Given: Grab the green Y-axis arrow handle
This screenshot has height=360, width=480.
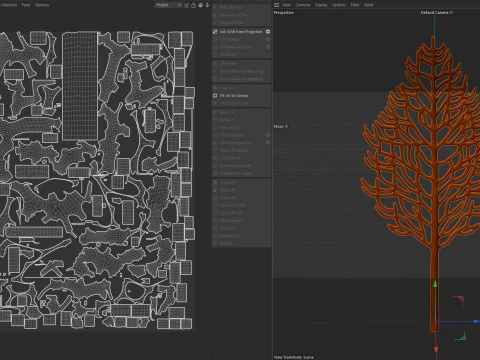Looking at the screenshot, I should [x=435, y=284].
